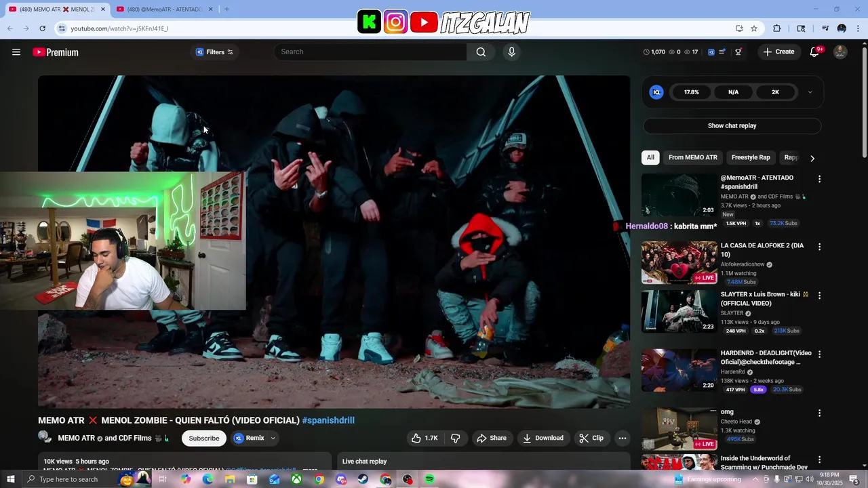Click the vidIQ list icon in the header
The height and width of the screenshot is (488, 868).
[x=723, y=52]
